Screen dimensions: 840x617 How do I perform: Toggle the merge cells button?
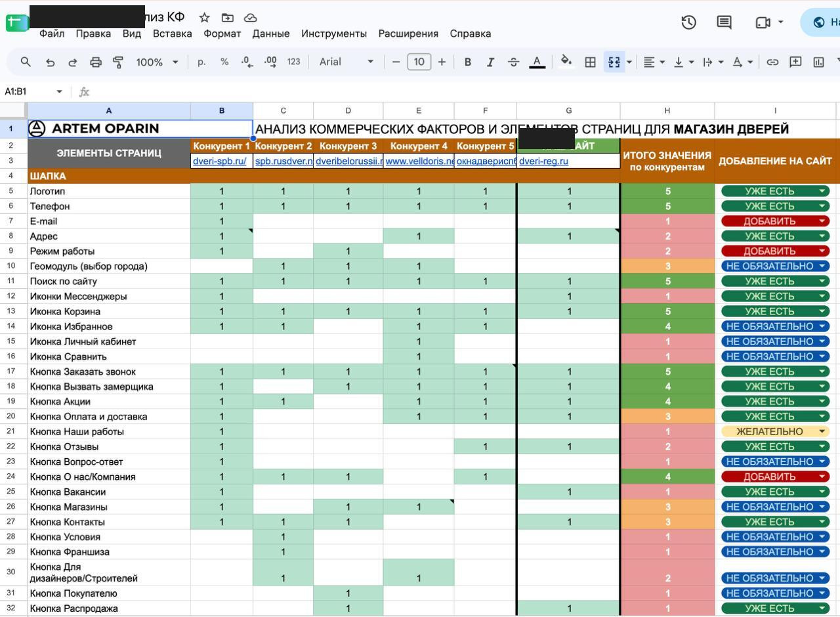[614, 62]
